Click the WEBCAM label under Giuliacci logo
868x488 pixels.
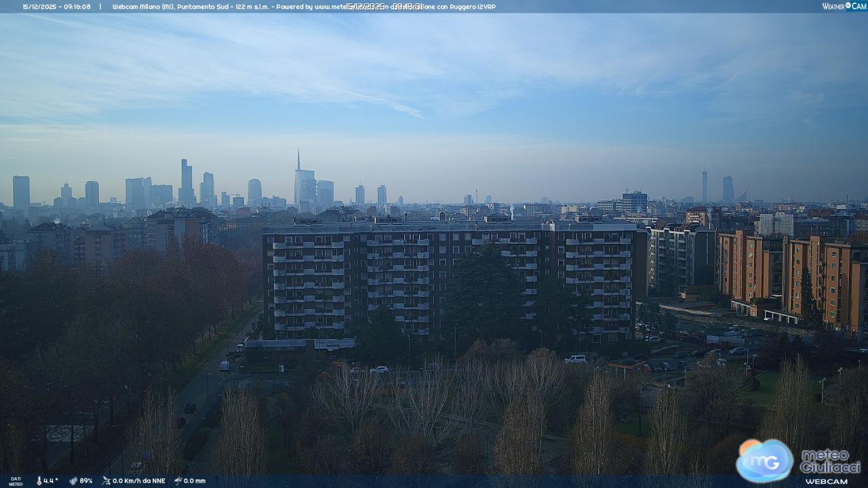[x=826, y=481]
